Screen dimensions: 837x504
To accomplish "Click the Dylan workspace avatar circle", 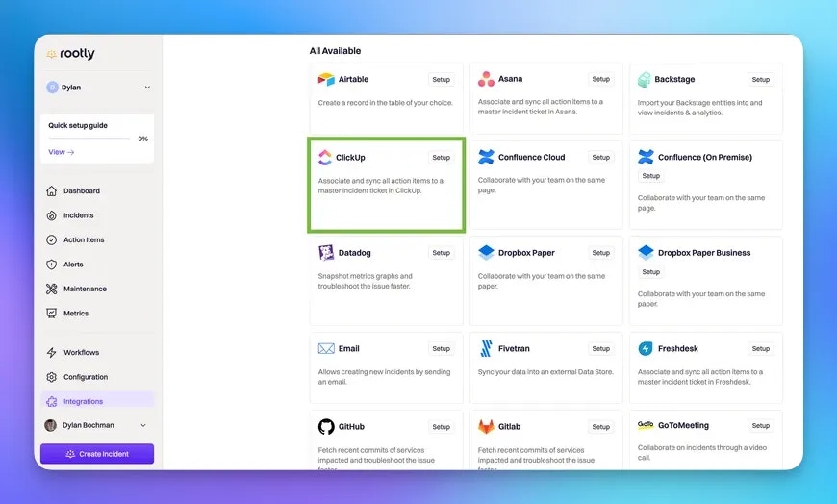I will pos(52,88).
